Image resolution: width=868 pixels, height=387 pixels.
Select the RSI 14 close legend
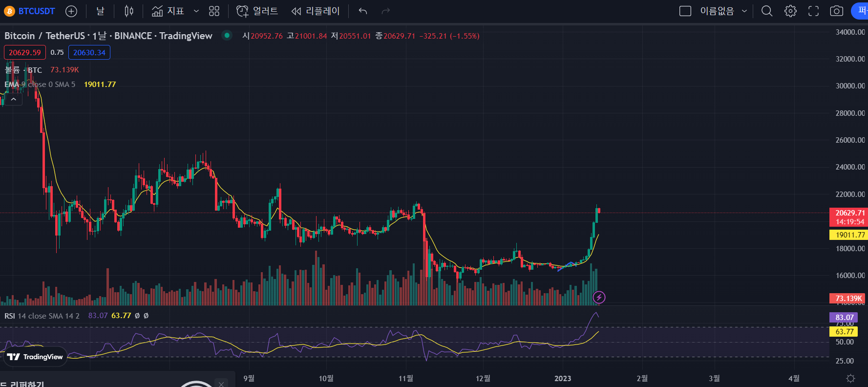pos(42,316)
